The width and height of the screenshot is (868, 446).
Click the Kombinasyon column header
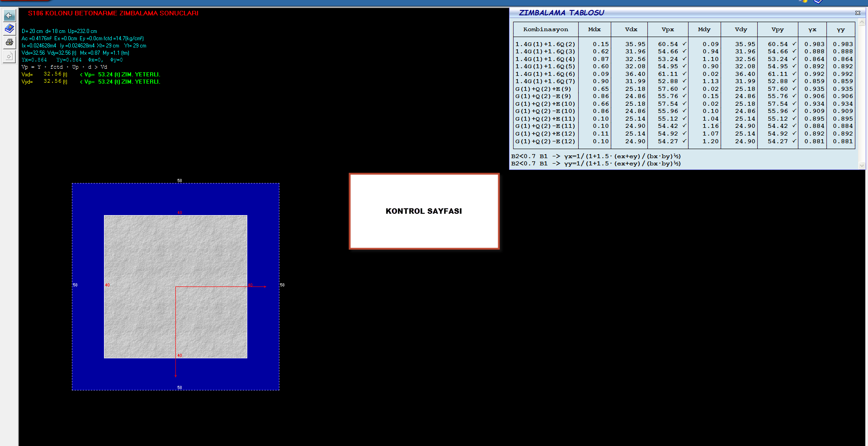coord(546,30)
